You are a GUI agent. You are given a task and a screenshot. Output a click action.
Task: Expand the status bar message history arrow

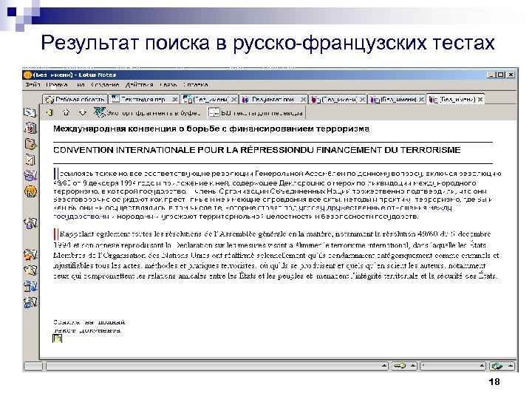tap(383, 366)
